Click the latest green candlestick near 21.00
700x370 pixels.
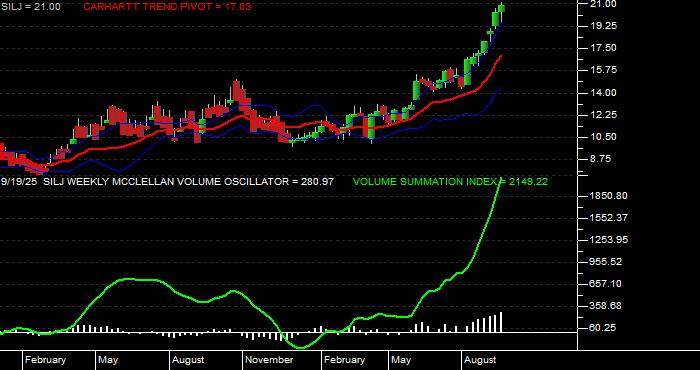(x=501, y=8)
